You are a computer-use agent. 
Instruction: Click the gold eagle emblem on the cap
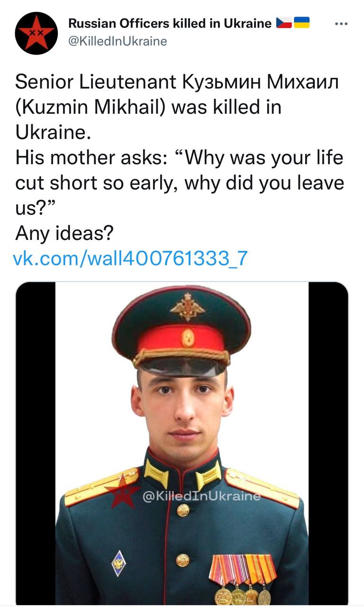point(187,308)
